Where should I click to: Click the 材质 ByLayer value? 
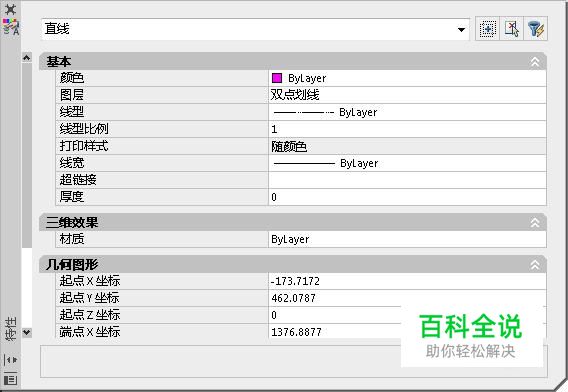click(x=408, y=239)
